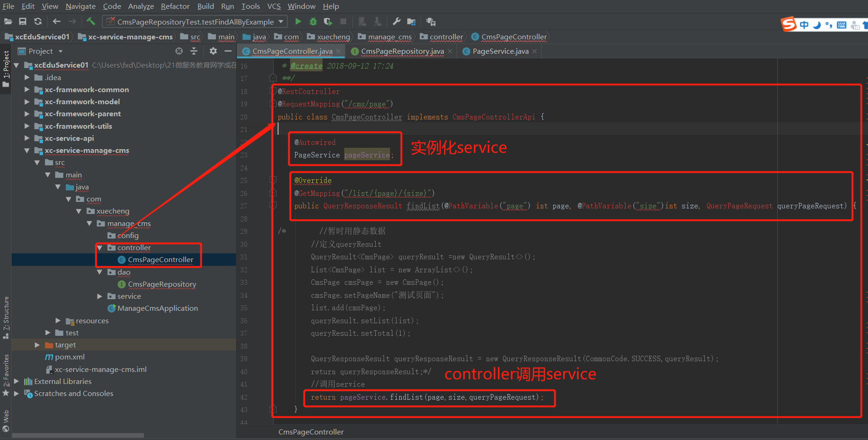Open the Favorites tool window
The width and height of the screenshot is (868, 440).
6,375
